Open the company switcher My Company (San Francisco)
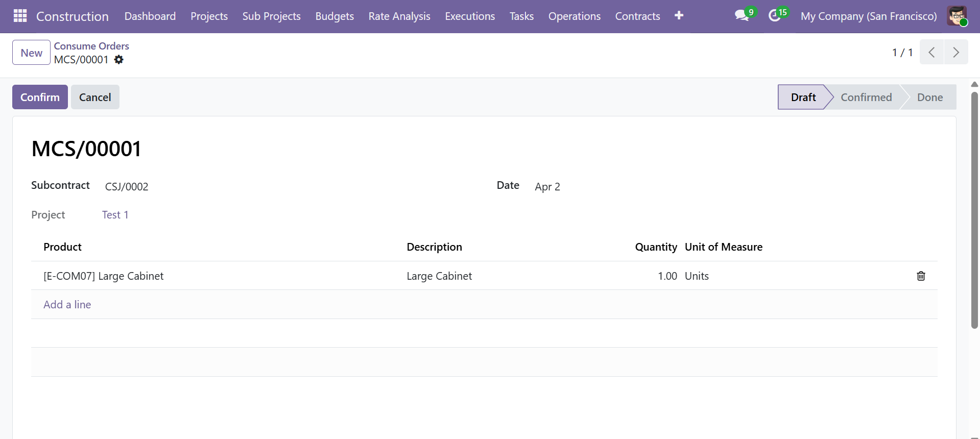Viewport: 980px width, 439px height. 868,16
